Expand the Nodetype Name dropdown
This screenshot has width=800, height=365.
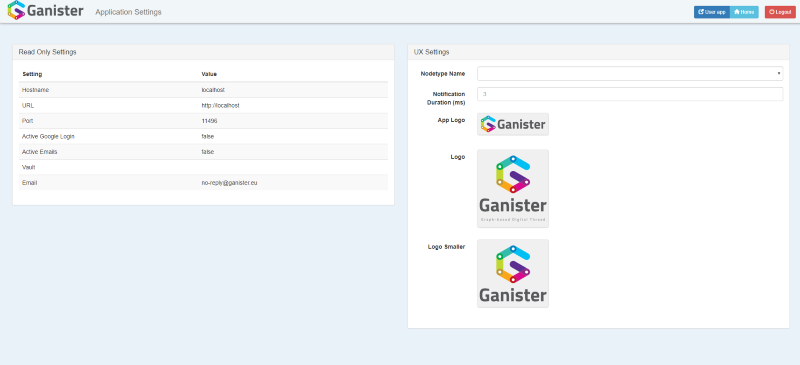tap(630, 74)
